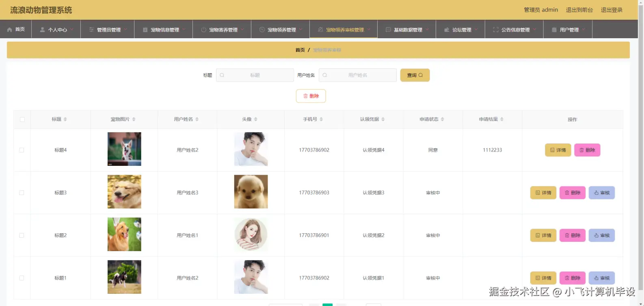Delete row 标题4 with its 删除 button
The image size is (644, 306).
point(587,150)
